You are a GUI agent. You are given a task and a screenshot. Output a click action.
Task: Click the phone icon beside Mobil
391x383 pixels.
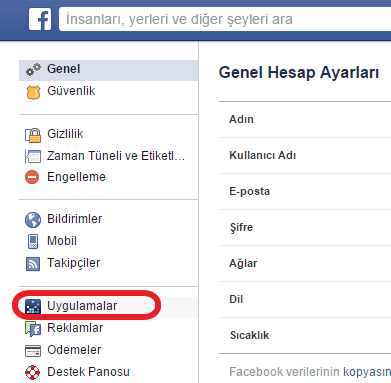pos(33,241)
